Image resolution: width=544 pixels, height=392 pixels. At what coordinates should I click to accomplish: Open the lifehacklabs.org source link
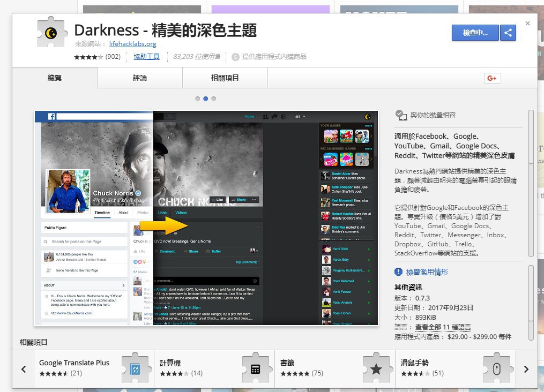pyautogui.click(x=132, y=44)
